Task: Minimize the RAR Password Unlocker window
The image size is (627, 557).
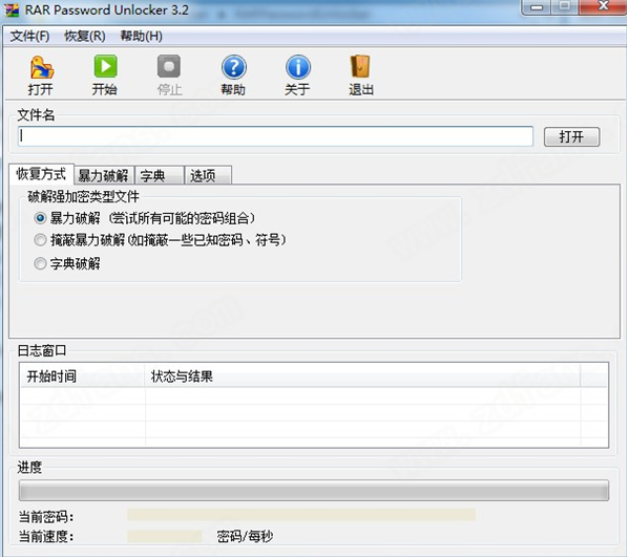Action: pyautogui.click(x=537, y=7)
